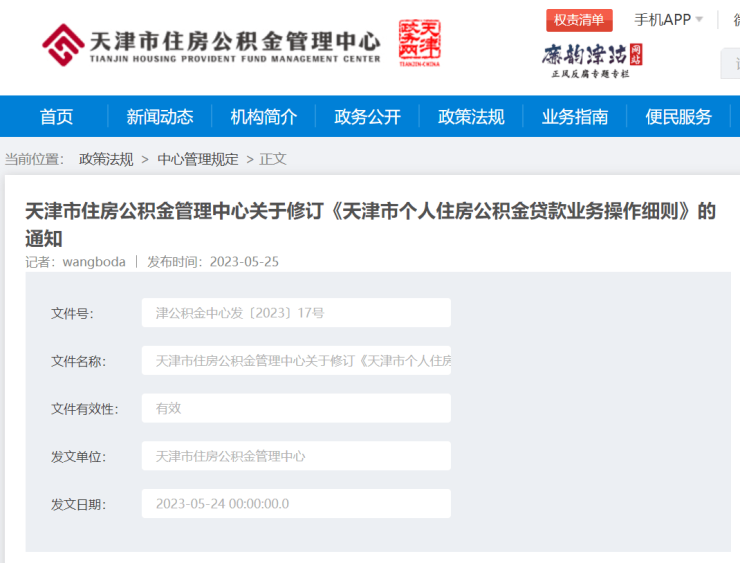Click the article title heading text

click(370, 213)
